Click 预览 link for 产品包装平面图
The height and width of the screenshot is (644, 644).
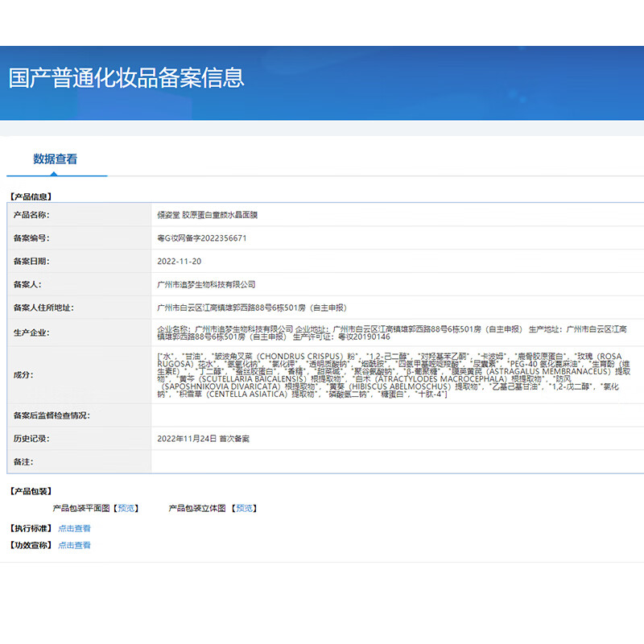tap(126, 509)
